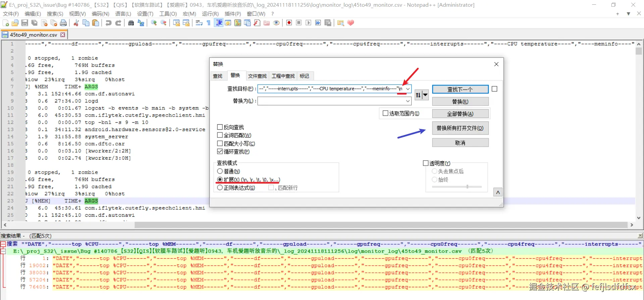Image resolution: width=644 pixels, height=300 pixels.
Task: Click the Stop Recording macro icon
Action: pos(299,23)
